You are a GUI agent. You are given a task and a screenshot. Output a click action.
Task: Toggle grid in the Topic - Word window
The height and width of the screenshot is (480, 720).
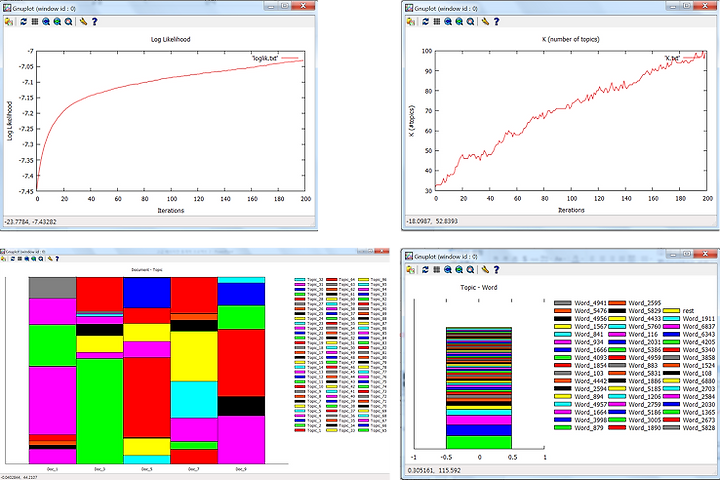click(437, 270)
